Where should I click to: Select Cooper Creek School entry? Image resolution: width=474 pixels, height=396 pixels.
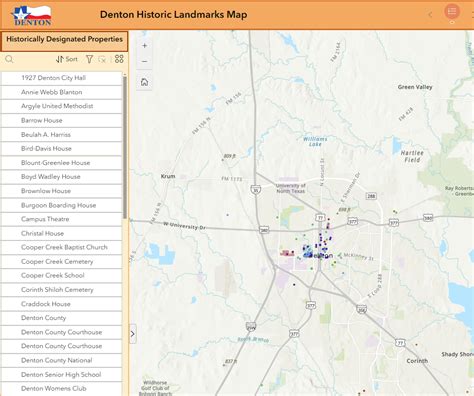tap(61, 276)
